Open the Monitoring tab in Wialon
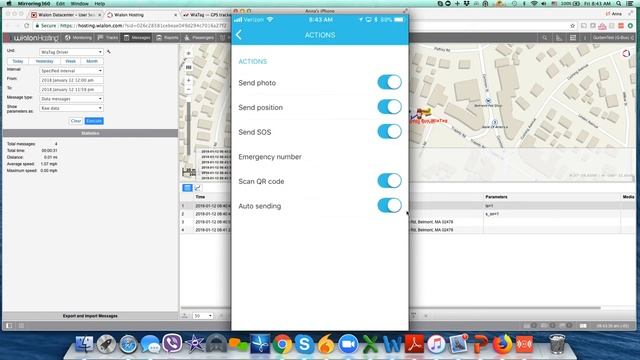This screenshot has height=360, width=640. [x=78, y=38]
